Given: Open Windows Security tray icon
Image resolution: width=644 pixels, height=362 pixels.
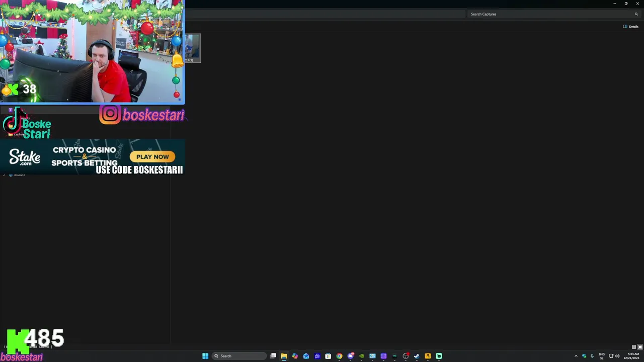Looking at the screenshot, I should 584,356.
